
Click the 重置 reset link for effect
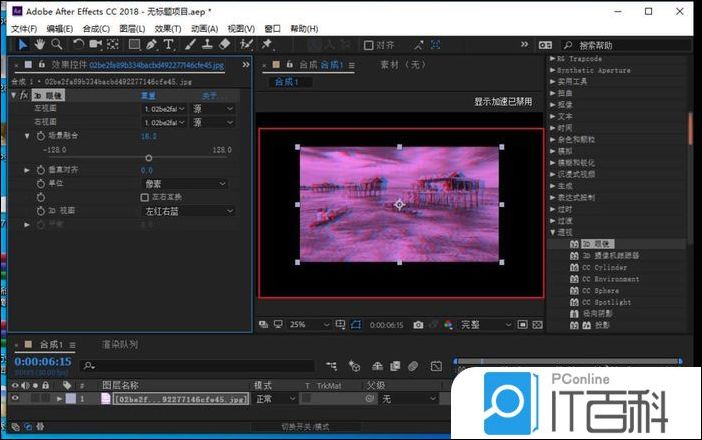(148, 96)
